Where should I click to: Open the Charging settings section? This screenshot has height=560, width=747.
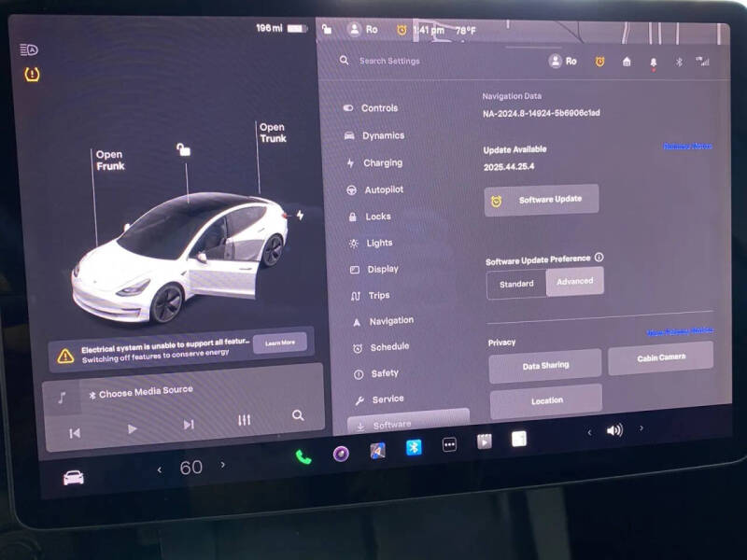click(384, 162)
